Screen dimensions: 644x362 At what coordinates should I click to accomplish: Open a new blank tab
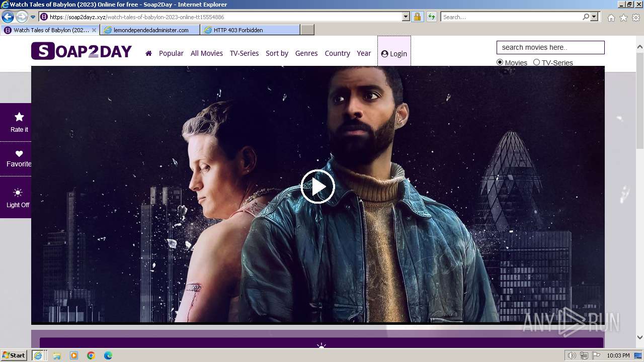(x=307, y=30)
